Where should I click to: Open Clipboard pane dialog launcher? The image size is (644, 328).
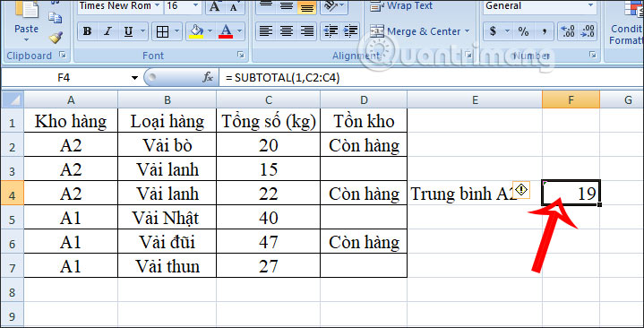pyautogui.click(x=62, y=55)
